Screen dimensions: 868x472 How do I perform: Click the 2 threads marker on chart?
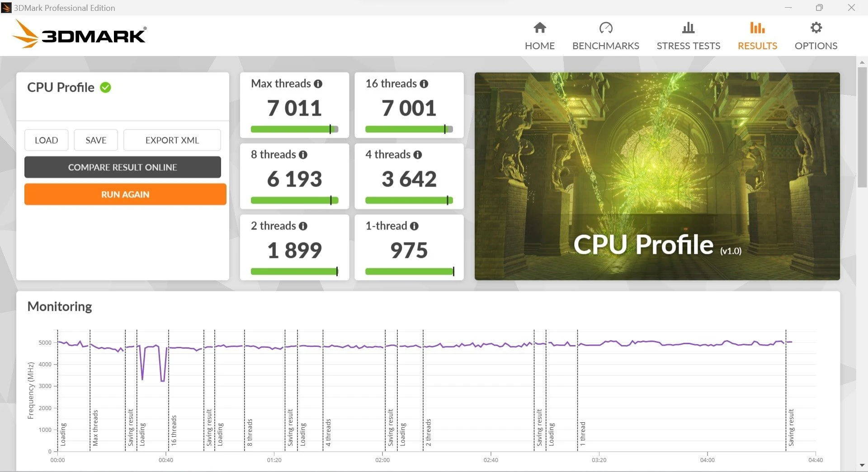coord(429,432)
